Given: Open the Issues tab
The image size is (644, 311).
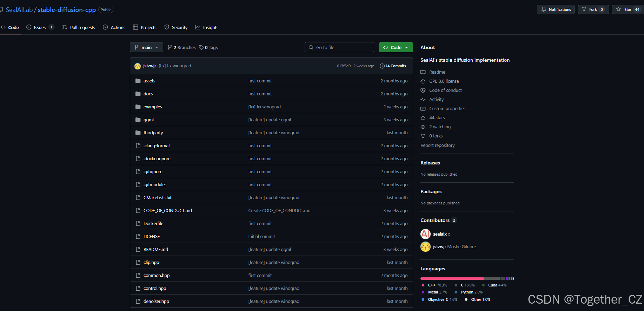Looking at the screenshot, I should tap(40, 27).
